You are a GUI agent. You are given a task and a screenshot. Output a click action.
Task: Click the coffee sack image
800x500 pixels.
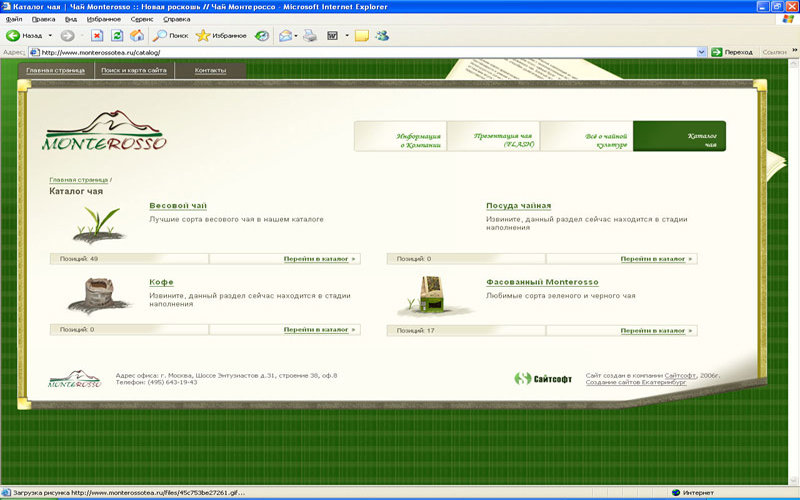[99, 296]
